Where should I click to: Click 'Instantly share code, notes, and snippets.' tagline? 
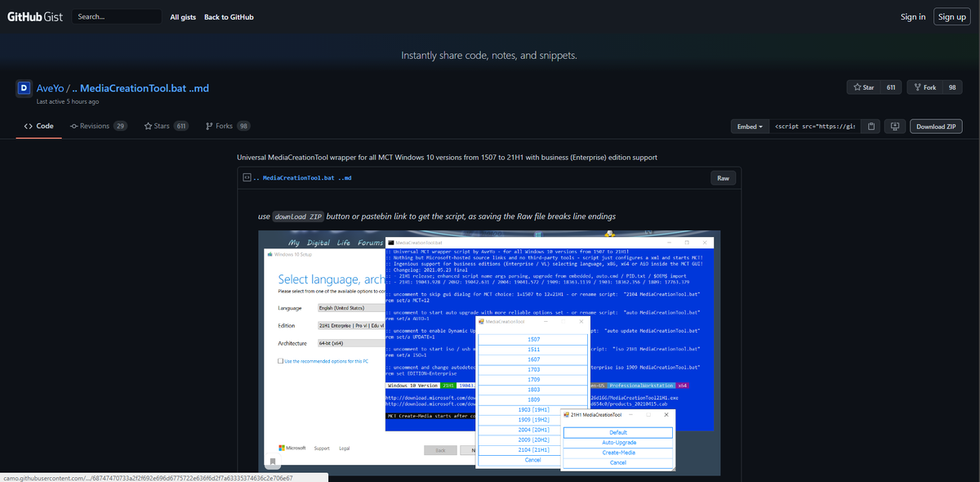click(x=490, y=56)
